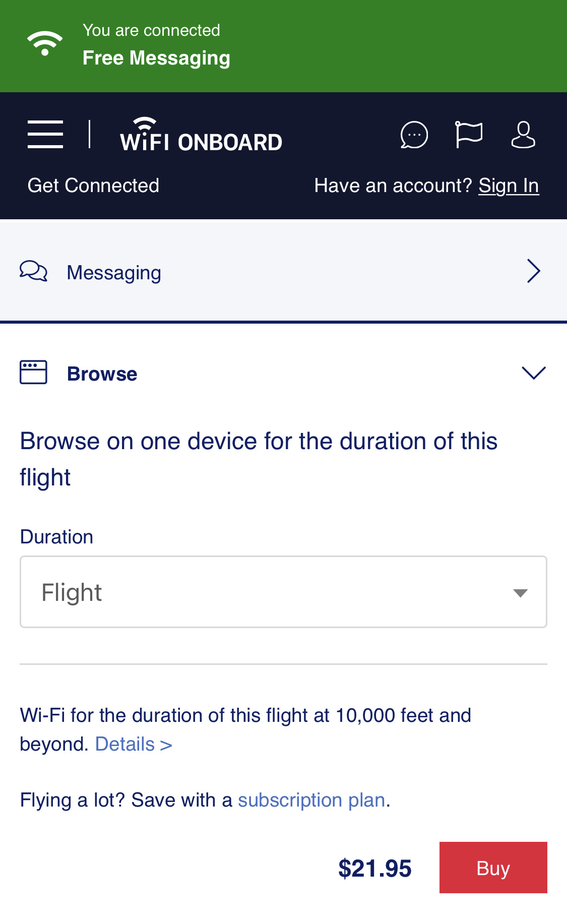The width and height of the screenshot is (567, 924).
Task: Click the Wi-Fi signal icon in green banner
Action: [45, 44]
